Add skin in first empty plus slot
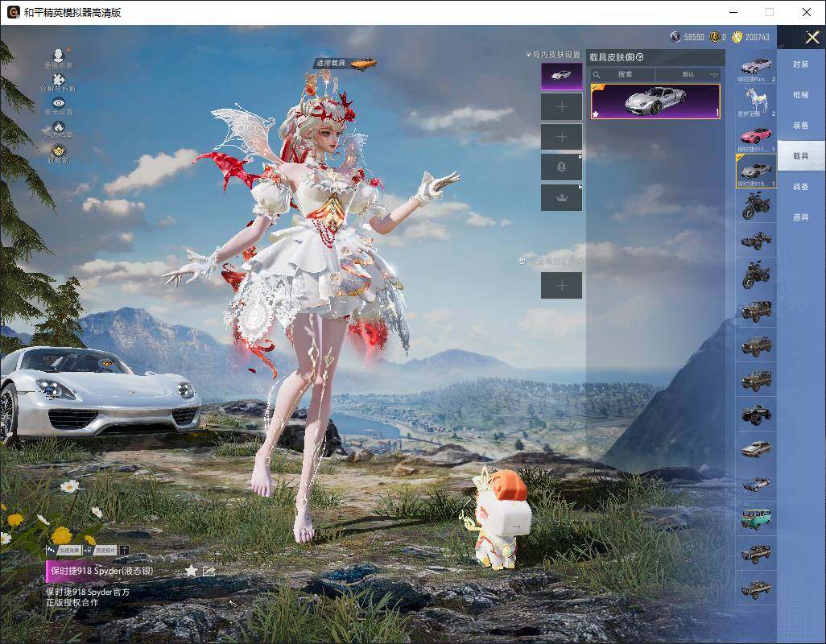 coord(562,107)
